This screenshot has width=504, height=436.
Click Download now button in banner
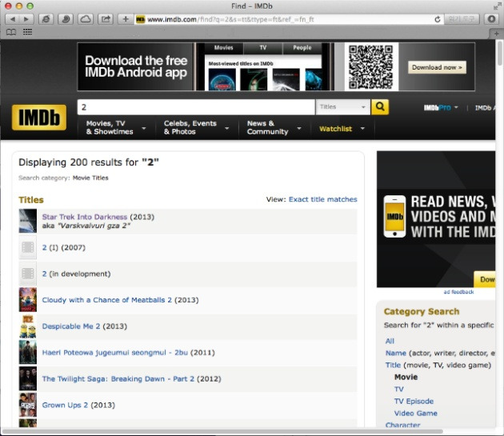pyautogui.click(x=437, y=67)
